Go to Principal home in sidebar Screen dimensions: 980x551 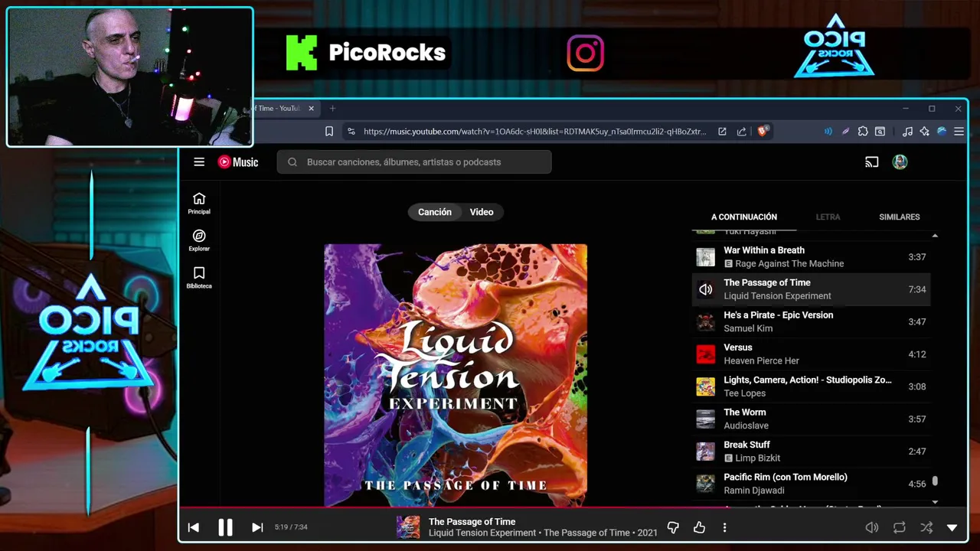point(199,203)
